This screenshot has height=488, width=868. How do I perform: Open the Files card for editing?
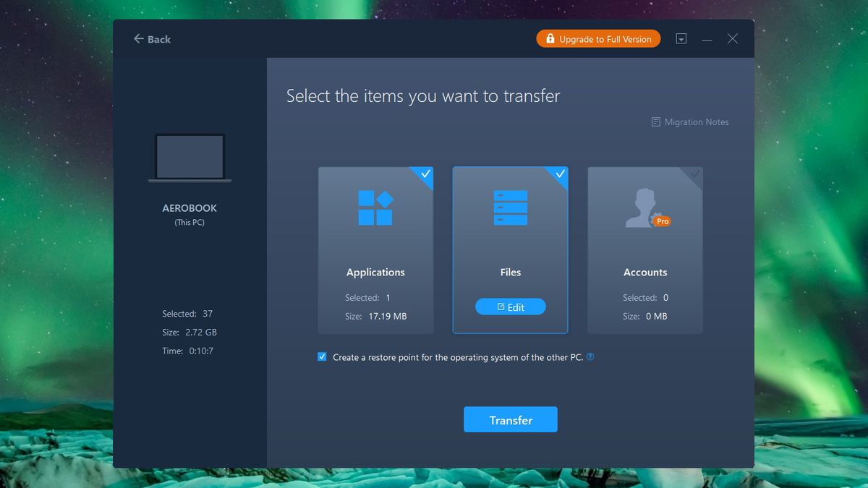[510, 307]
